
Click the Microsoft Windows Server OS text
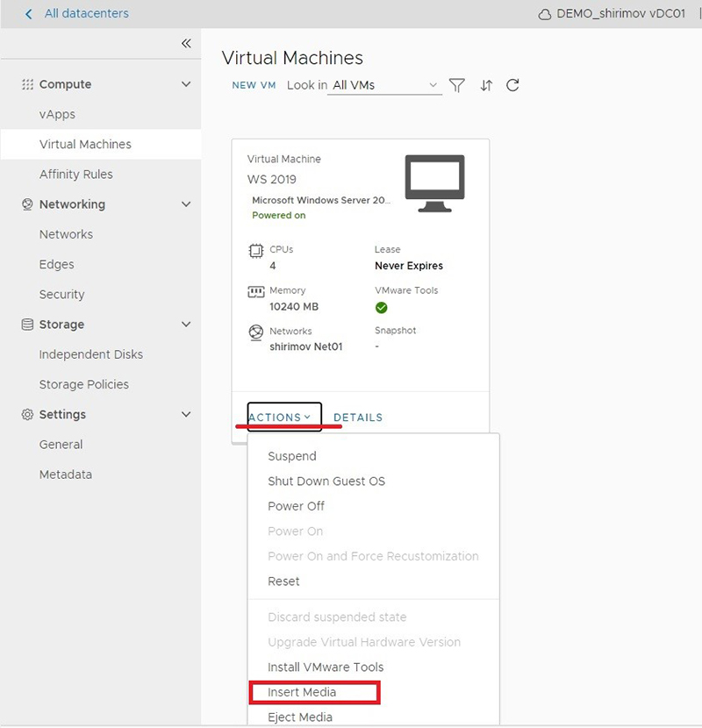click(x=321, y=201)
